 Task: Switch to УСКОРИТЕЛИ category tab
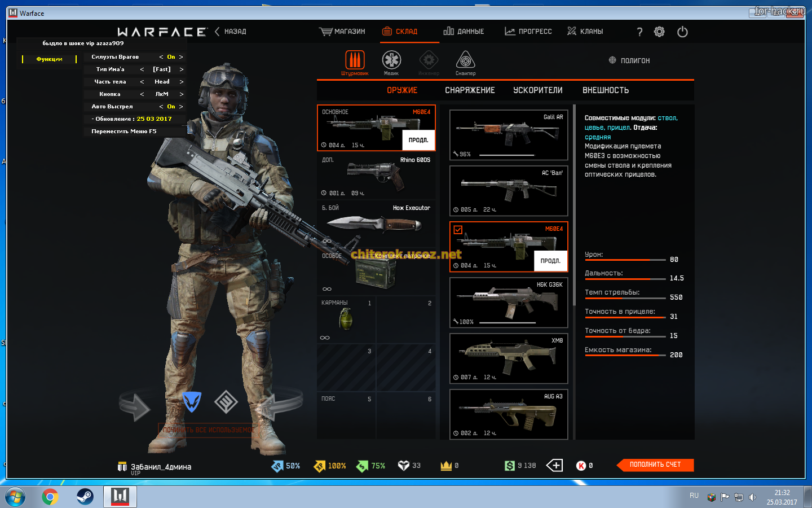538,90
